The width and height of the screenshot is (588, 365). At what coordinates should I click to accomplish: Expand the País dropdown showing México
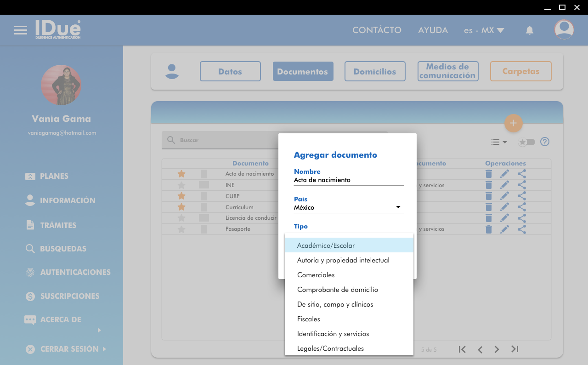tap(349, 207)
